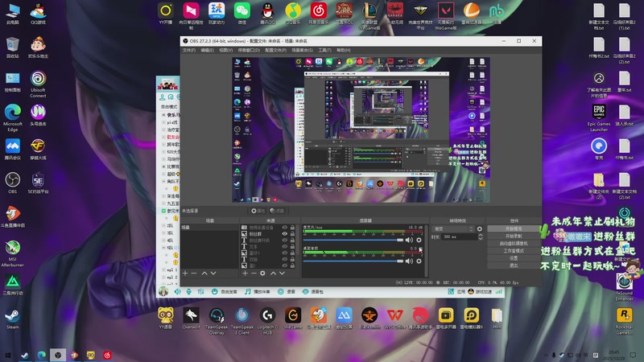Viewport: 644px width, 362px height.
Task: Open Ubisoft Connect desktop icon
Action: [x=38, y=84]
